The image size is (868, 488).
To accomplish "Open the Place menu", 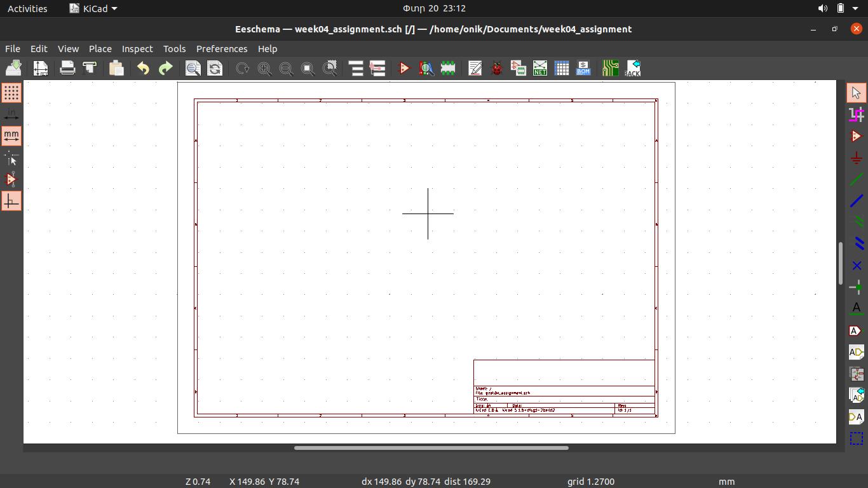I will pos(100,48).
